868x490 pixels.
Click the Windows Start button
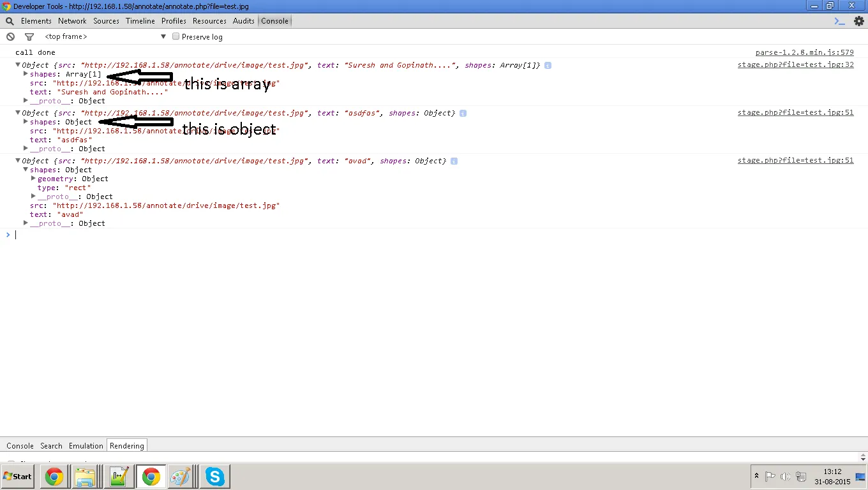click(x=18, y=477)
